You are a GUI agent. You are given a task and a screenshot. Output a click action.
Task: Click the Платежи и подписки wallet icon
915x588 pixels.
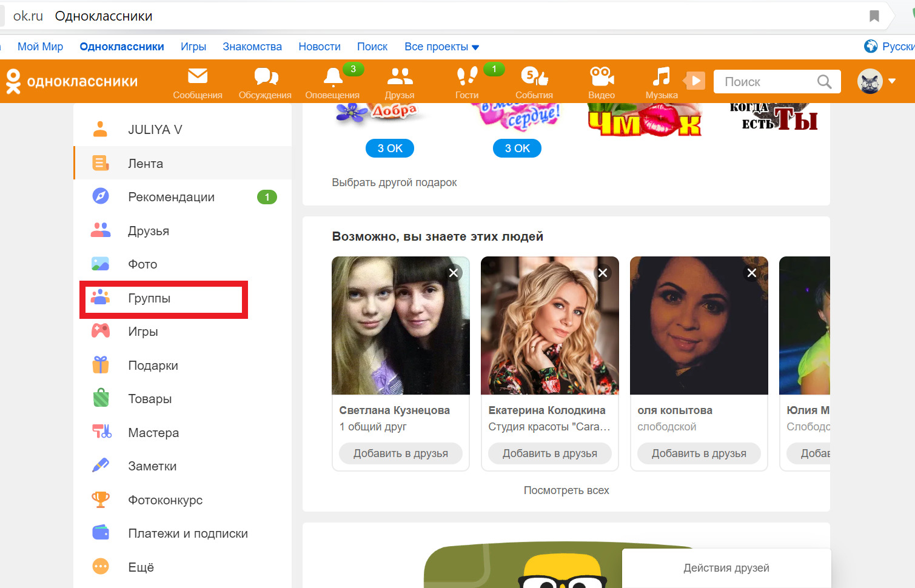[101, 533]
